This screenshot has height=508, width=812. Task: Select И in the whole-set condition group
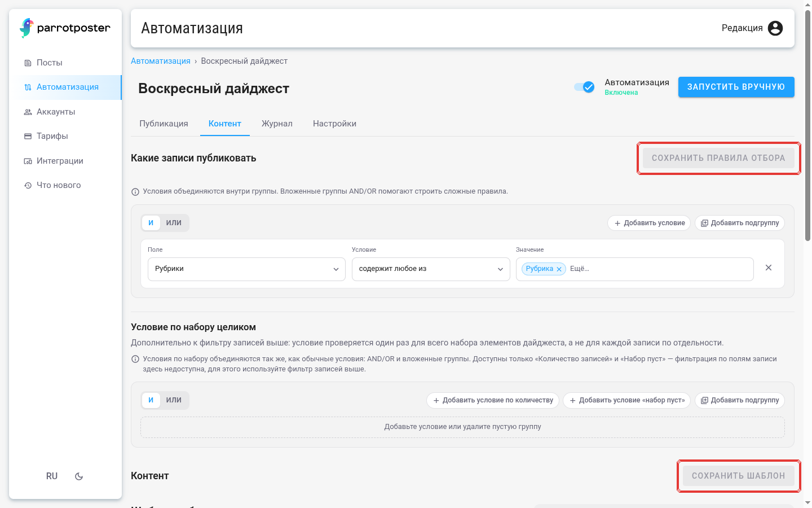pyautogui.click(x=151, y=400)
